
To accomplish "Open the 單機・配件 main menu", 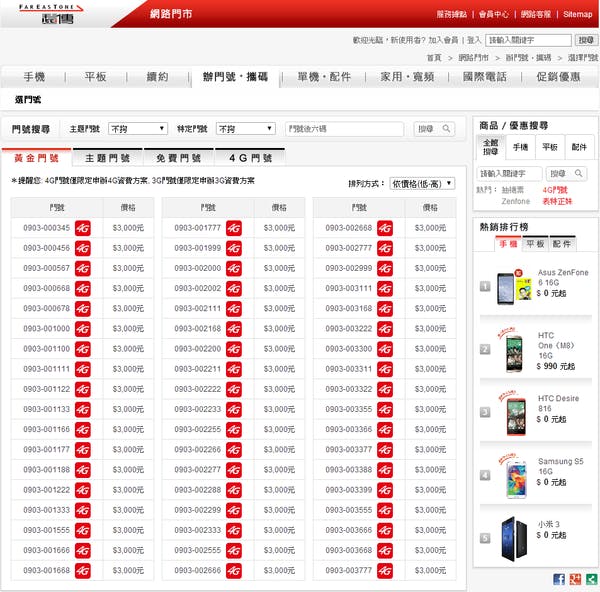I will pyautogui.click(x=324, y=77).
